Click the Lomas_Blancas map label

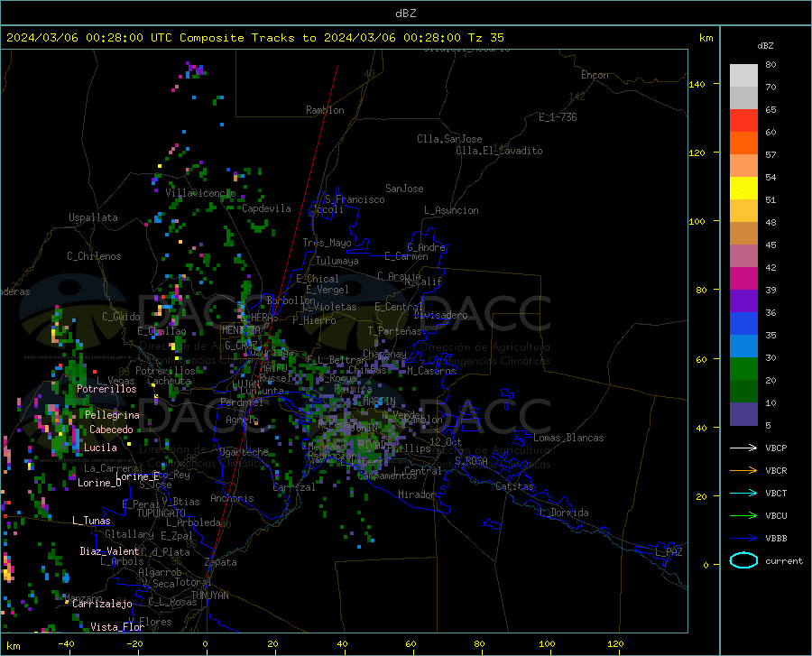568,438
